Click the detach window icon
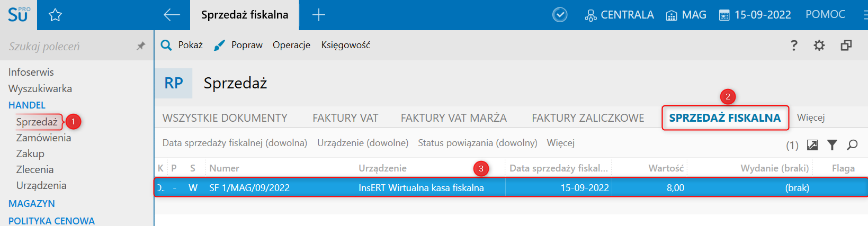Image resolution: width=868 pixels, height=226 pixels. click(x=846, y=46)
